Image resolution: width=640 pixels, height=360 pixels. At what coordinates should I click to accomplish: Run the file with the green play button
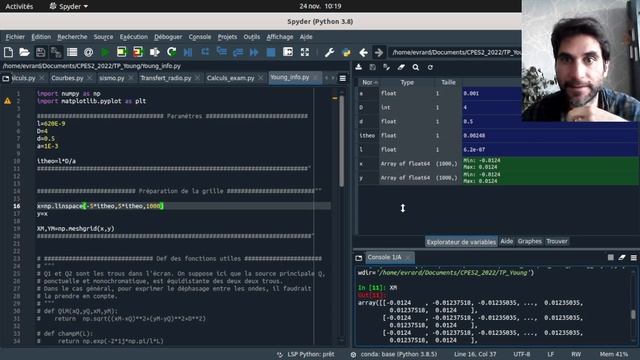[105, 52]
